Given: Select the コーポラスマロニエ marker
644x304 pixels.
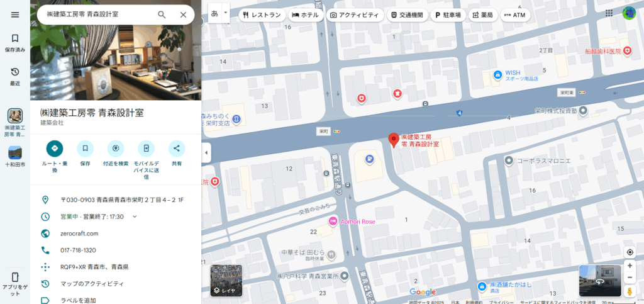Looking at the screenshot, I should [x=509, y=160].
